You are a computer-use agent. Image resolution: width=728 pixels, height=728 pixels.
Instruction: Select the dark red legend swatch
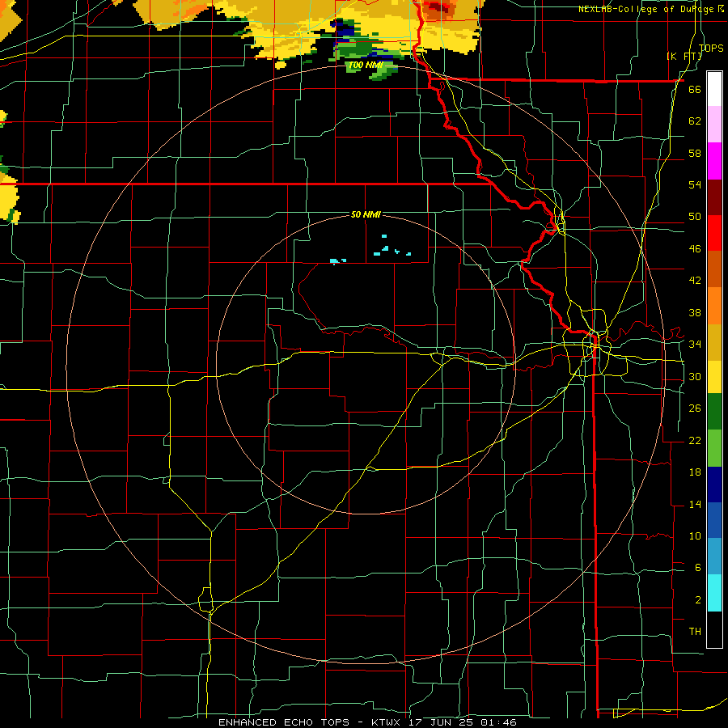tap(714, 197)
